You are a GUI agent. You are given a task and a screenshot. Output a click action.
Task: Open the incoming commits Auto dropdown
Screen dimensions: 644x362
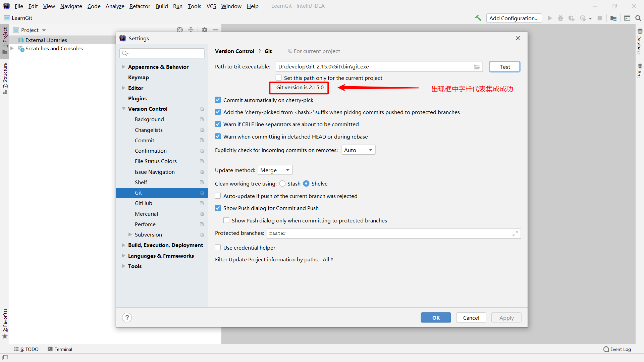pos(358,150)
